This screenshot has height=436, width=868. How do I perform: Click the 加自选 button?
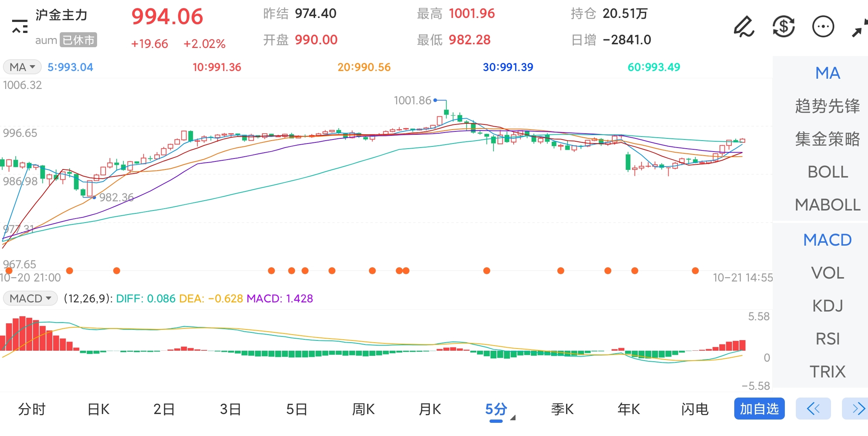point(759,409)
